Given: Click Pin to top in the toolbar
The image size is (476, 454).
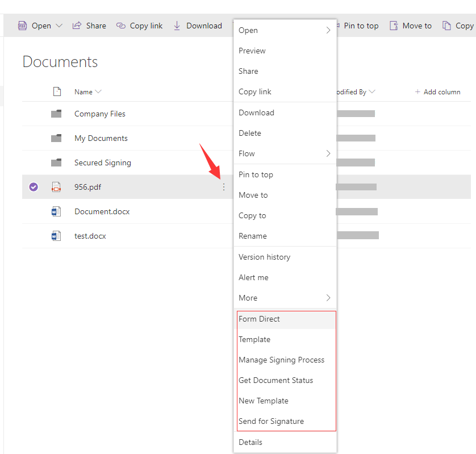Looking at the screenshot, I should click(x=361, y=26).
